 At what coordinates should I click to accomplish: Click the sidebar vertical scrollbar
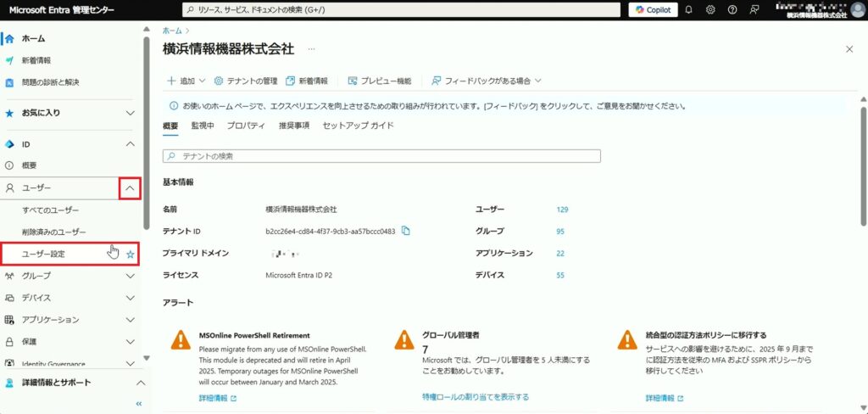pyautogui.click(x=146, y=133)
